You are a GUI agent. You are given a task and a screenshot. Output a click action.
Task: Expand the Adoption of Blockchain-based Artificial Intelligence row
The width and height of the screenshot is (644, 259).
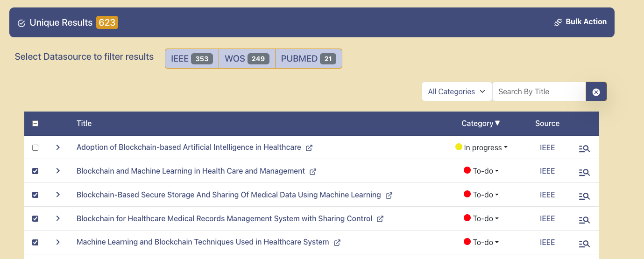[x=58, y=147]
